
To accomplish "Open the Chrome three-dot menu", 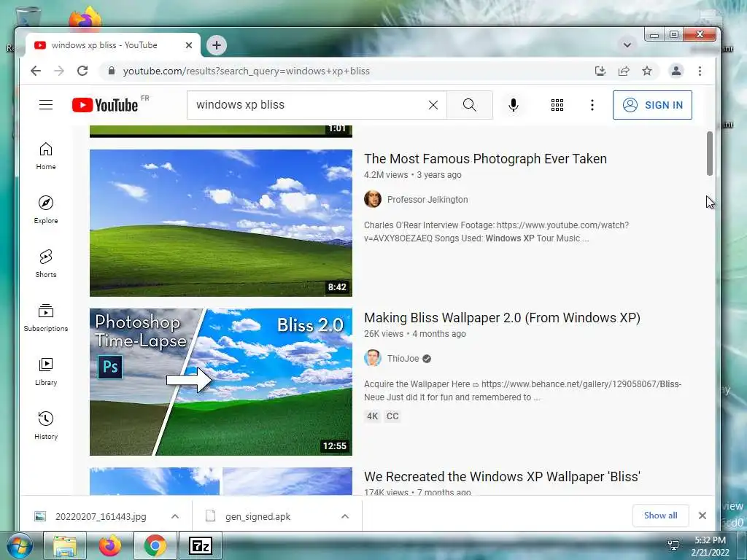I will pyautogui.click(x=700, y=71).
